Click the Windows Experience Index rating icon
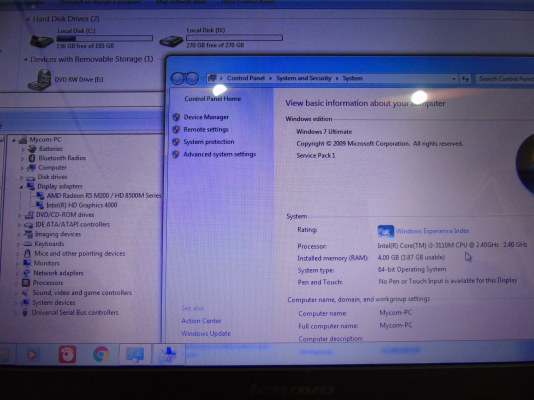This screenshot has width=534, height=400. coord(386,231)
